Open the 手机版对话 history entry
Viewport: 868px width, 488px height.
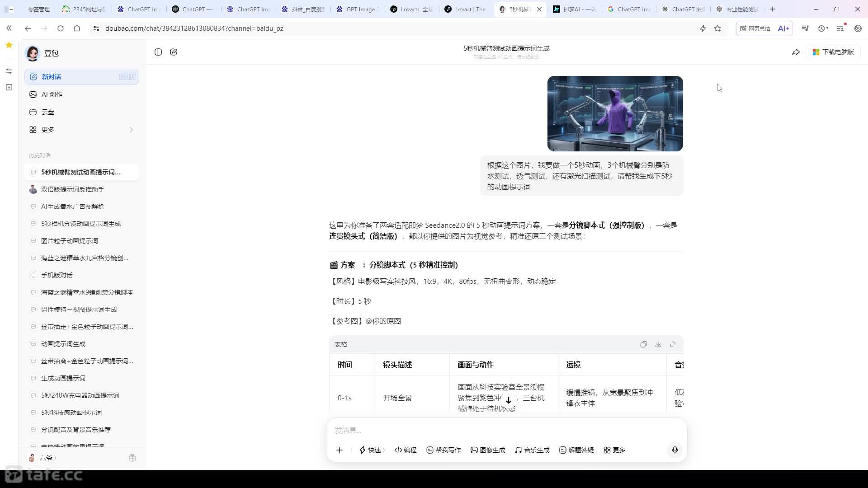pyautogui.click(x=82, y=275)
